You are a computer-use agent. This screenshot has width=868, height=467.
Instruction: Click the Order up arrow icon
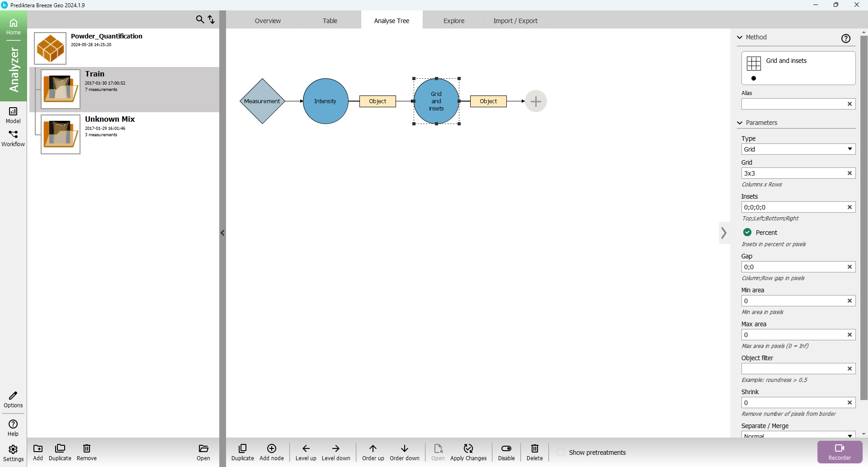point(373,448)
